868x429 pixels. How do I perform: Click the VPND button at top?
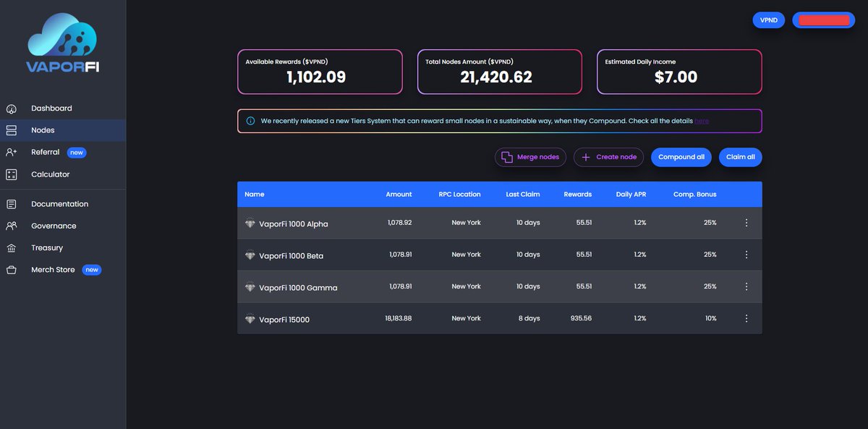coord(769,20)
